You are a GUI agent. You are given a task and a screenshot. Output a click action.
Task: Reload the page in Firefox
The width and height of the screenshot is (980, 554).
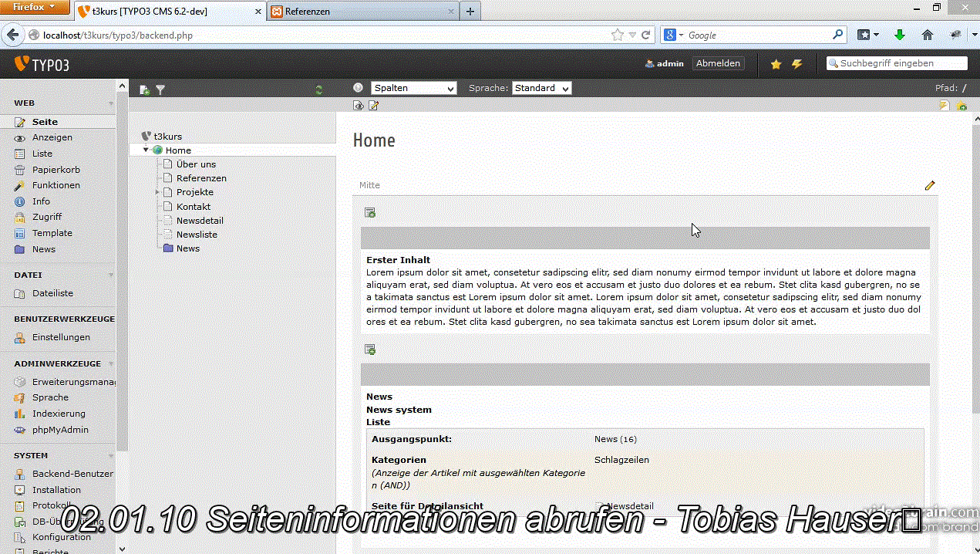[646, 35]
